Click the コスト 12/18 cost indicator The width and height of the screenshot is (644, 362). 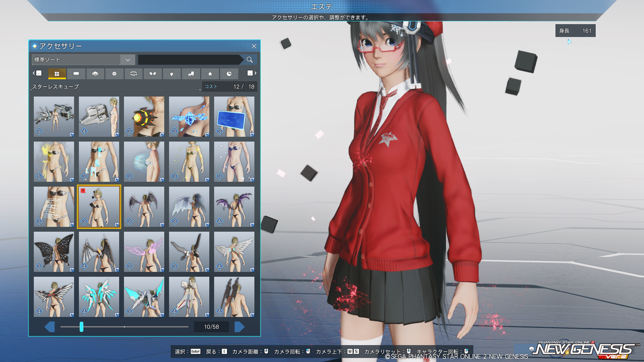(x=229, y=86)
